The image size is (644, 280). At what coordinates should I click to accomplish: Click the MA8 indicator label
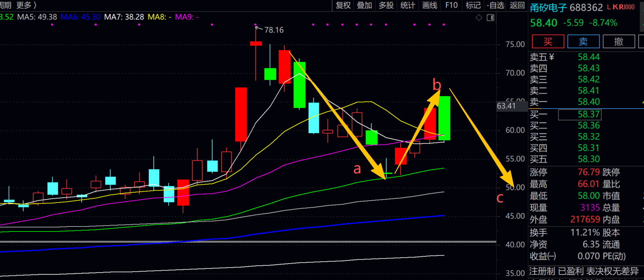(160, 17)
